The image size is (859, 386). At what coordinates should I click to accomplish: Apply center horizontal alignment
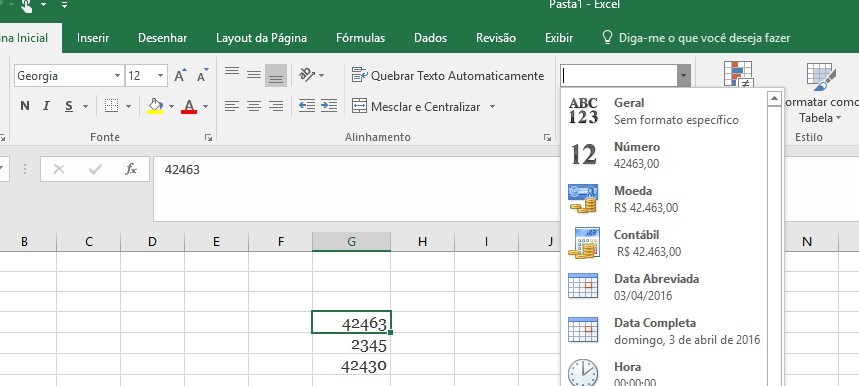254,106
